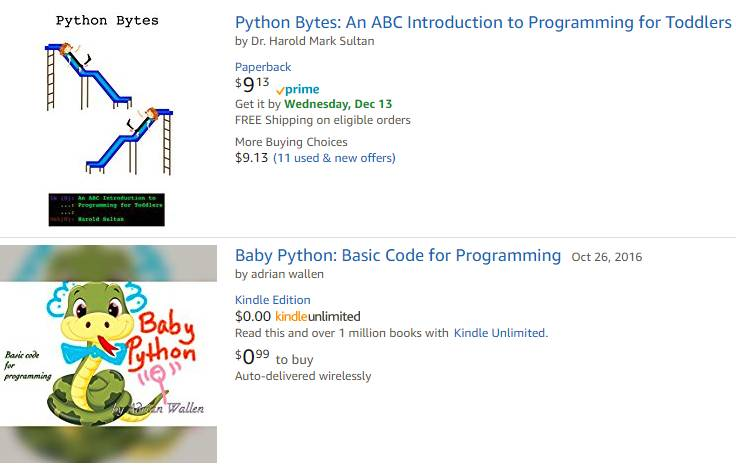The width and height of the screenshot is (736, 467).
Task: Select the Kindle Edition format link
Action: [273, 300]
